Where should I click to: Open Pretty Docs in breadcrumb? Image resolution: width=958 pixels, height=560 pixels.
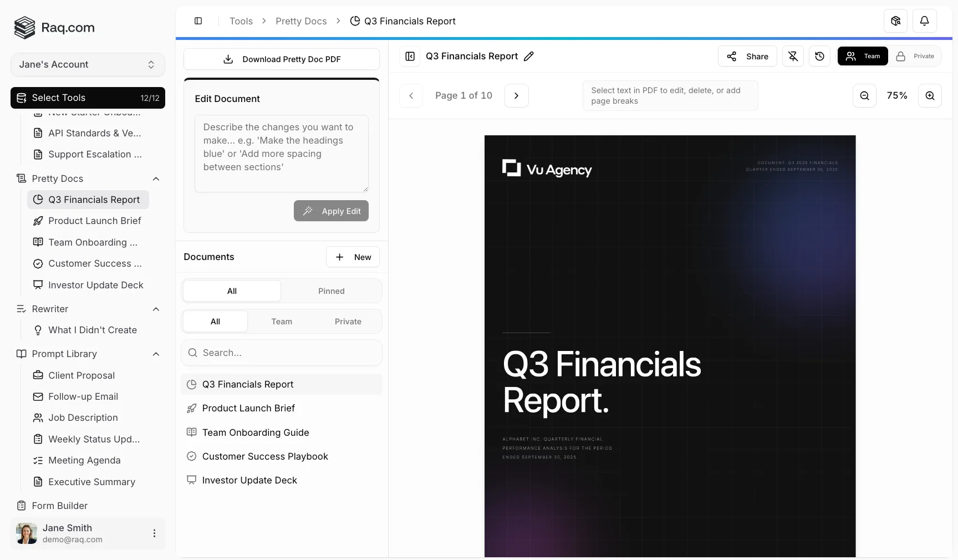[301, 21]
